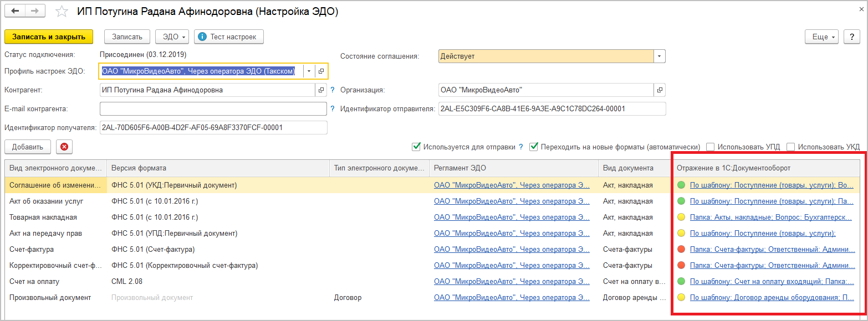Click green status circle in Счет на оплату row

(x=681, y=282)
